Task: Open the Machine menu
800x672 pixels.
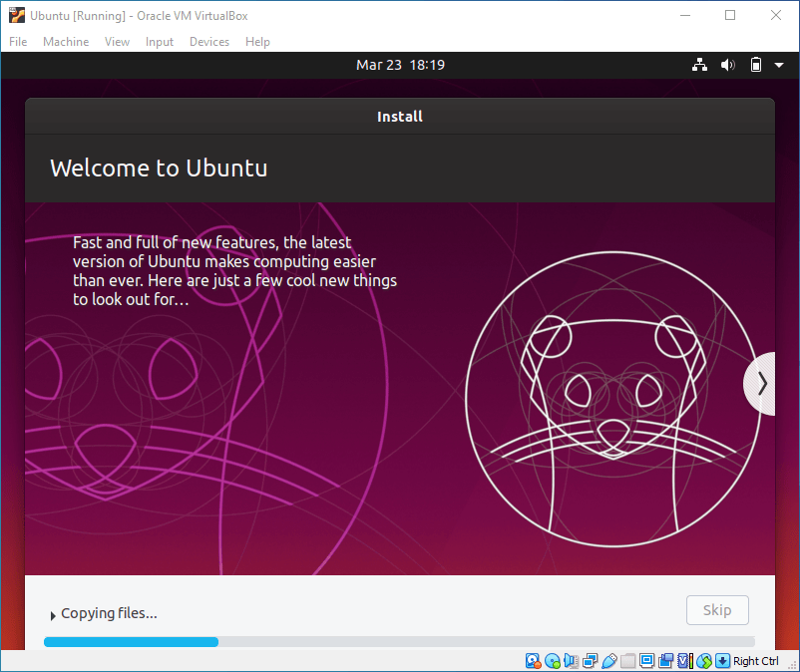Action: 66,42
